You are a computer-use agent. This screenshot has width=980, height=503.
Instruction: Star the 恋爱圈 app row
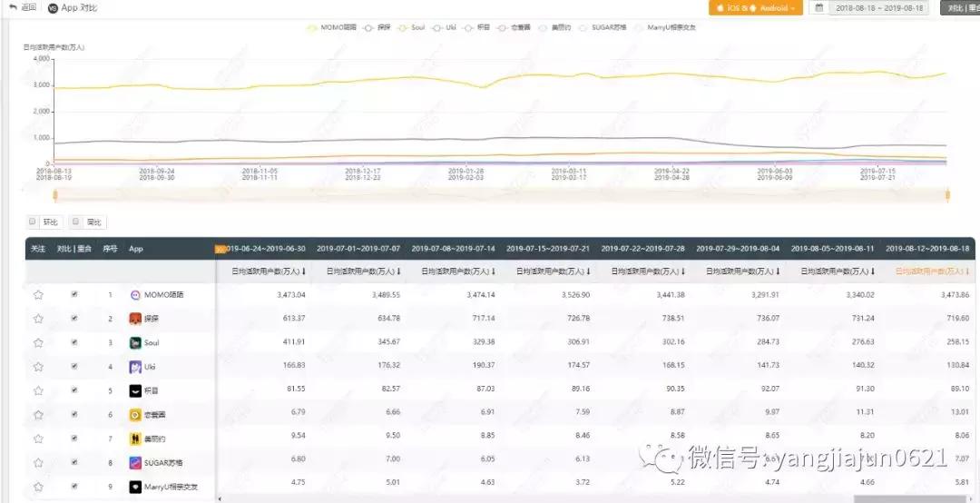point(38,415)
